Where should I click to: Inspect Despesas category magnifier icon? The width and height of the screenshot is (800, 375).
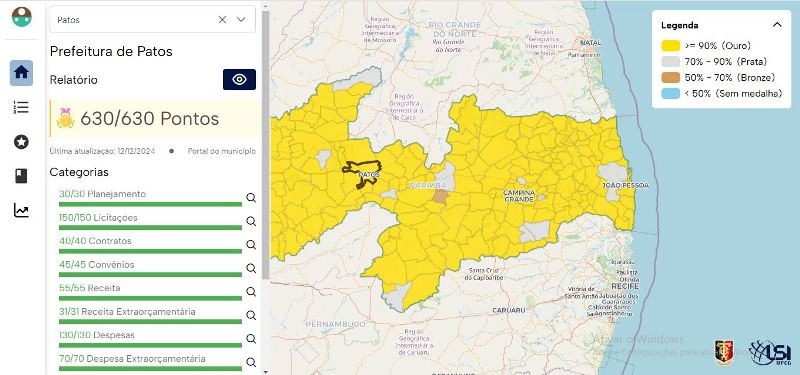click(x=251, y=339)
